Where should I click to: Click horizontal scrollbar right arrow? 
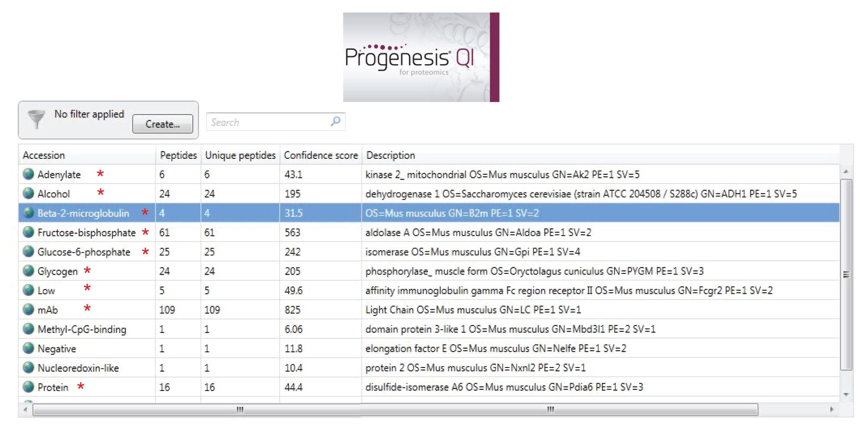(x=832, y=409)
